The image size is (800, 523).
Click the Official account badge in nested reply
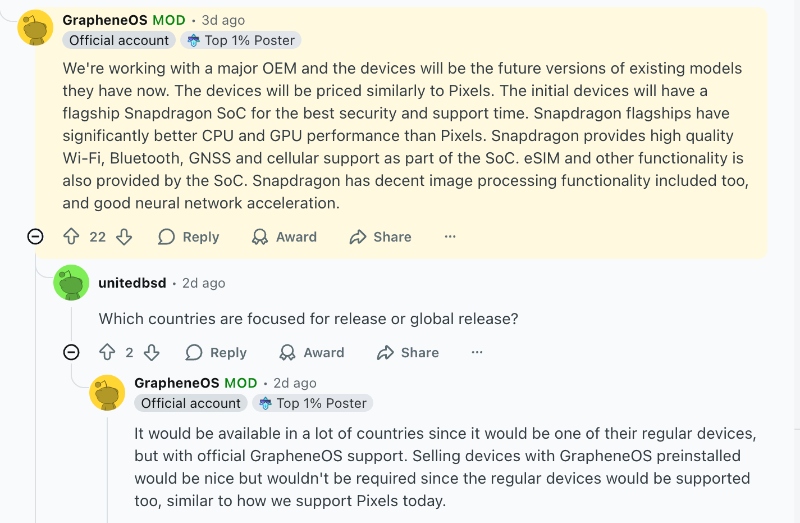[190, 403]
